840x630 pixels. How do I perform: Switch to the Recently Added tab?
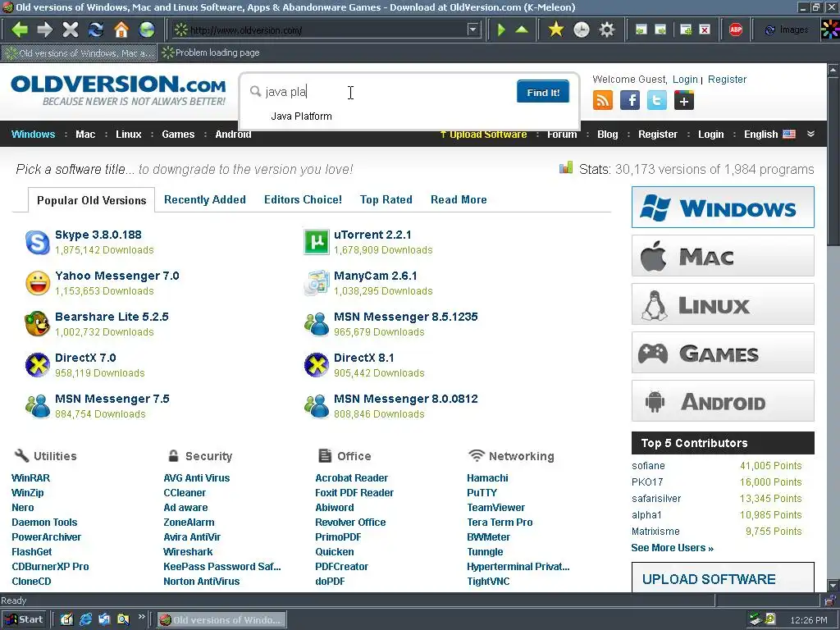[204, 200]
